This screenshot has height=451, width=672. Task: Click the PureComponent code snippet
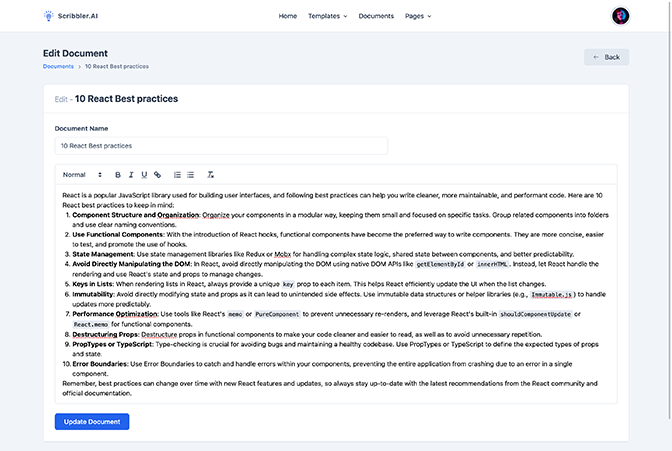tap(277, 315)
